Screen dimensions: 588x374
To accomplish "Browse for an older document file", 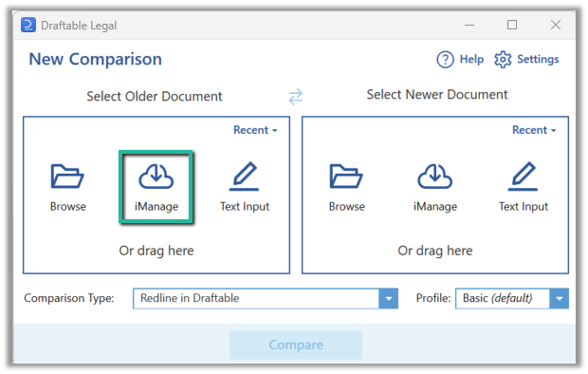I will pyautogui.click(x=68, y=187).
